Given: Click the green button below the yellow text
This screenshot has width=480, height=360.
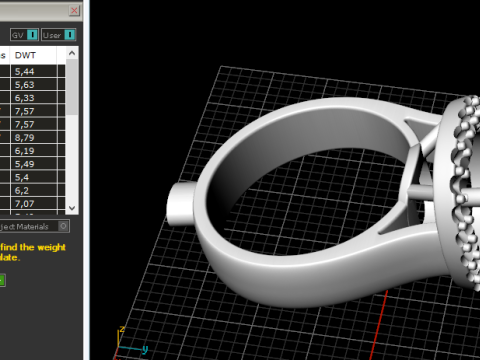Looking at the screenshot, I should [2, 281].
